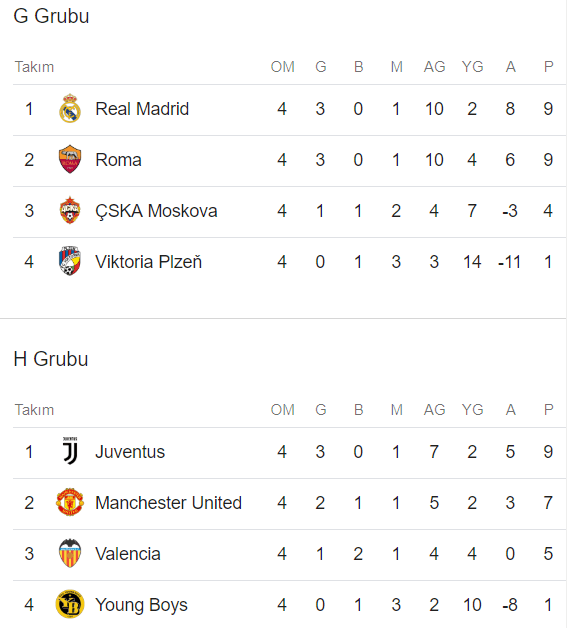
Task: Click the P column header in G Grubu
Action: click(549, 66)
